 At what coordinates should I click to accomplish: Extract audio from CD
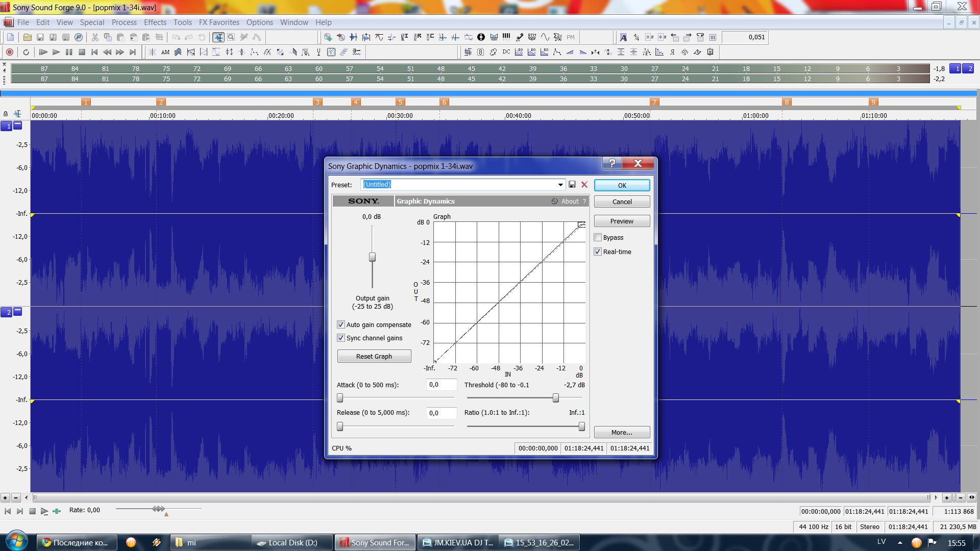tap(328, 37)
